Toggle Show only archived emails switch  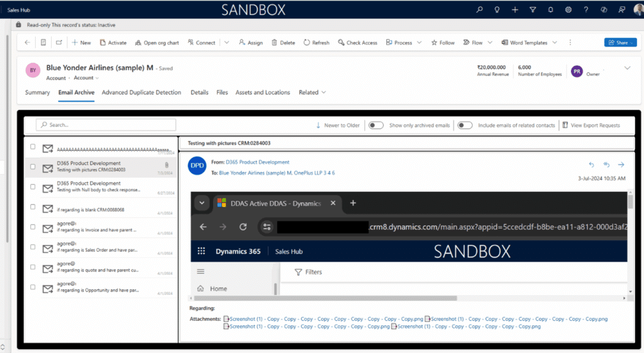coord(376,125)
